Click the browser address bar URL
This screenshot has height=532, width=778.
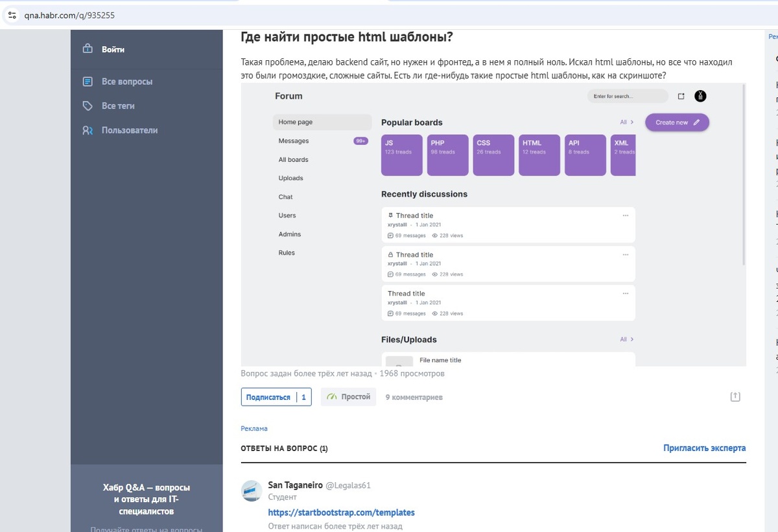pos(69,15)
